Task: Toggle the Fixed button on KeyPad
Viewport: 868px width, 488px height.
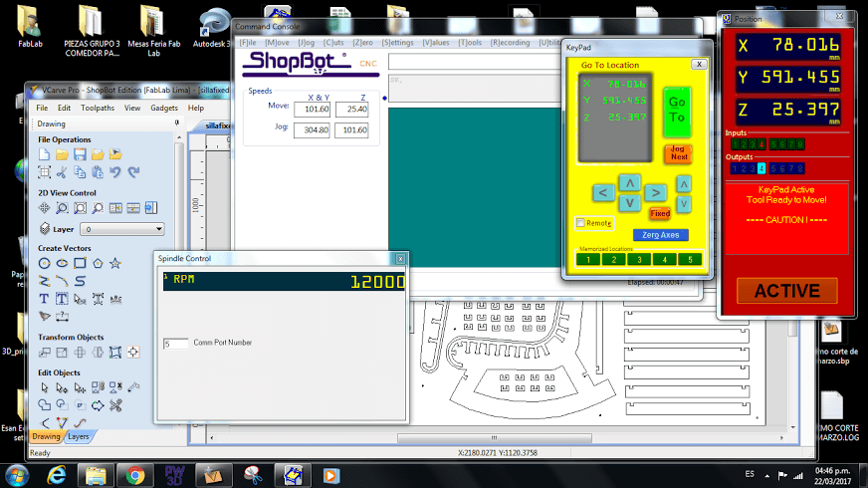Action: click(x=660, y=213)
